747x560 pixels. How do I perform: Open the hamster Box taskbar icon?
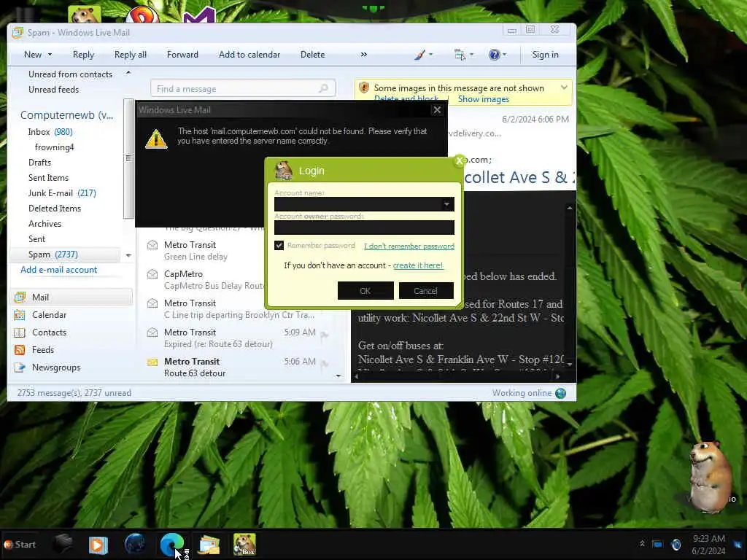point(244,544)
